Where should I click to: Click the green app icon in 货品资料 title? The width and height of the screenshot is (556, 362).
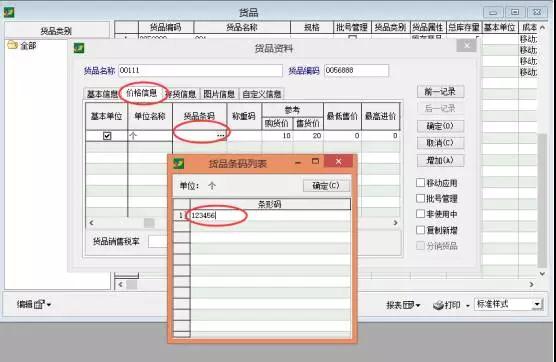pyautogui.click(x=79, y=48)
